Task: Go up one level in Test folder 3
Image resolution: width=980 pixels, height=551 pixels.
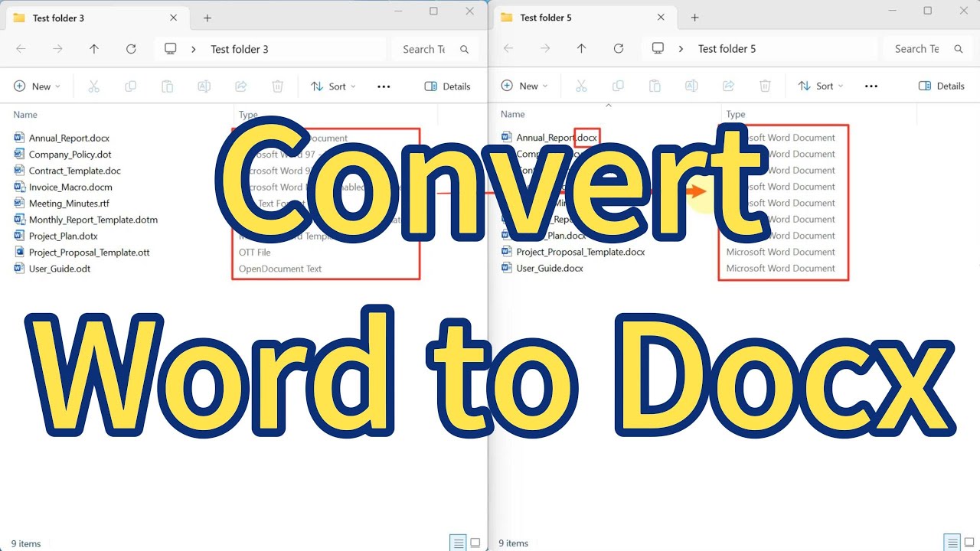Action: [x=94, y=49]
